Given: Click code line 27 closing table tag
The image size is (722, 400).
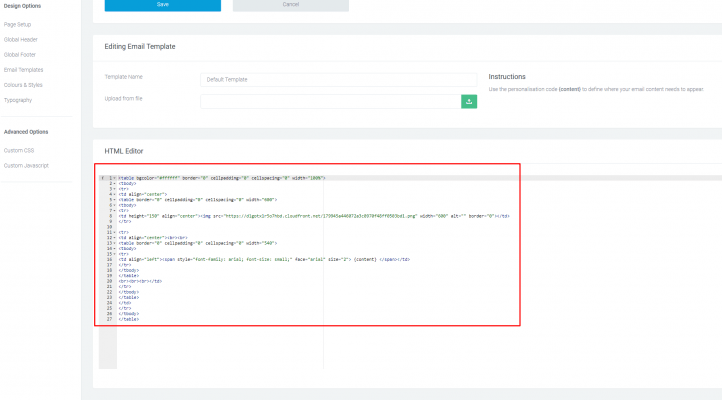Looking at the screenshot, I should (x=128, y=319).
